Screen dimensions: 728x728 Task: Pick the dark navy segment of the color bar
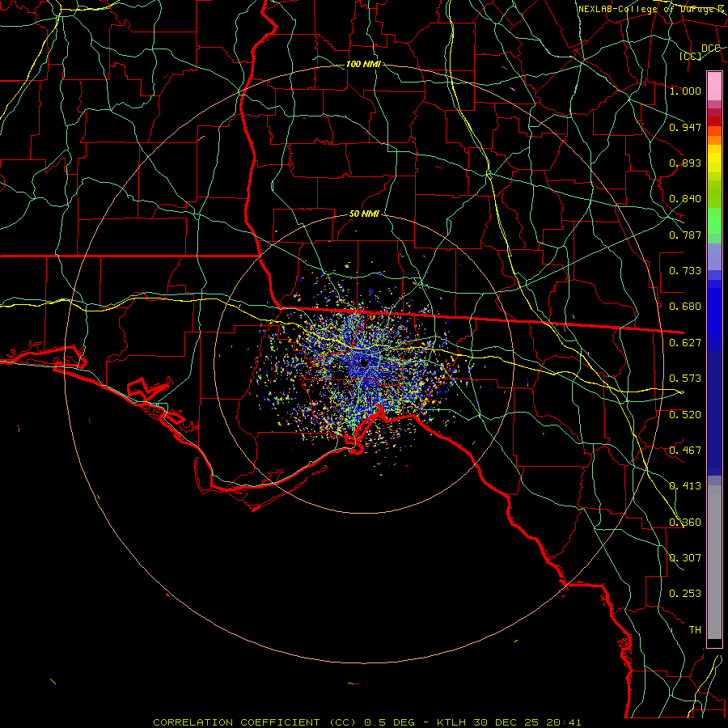click(x=714, y=413)
